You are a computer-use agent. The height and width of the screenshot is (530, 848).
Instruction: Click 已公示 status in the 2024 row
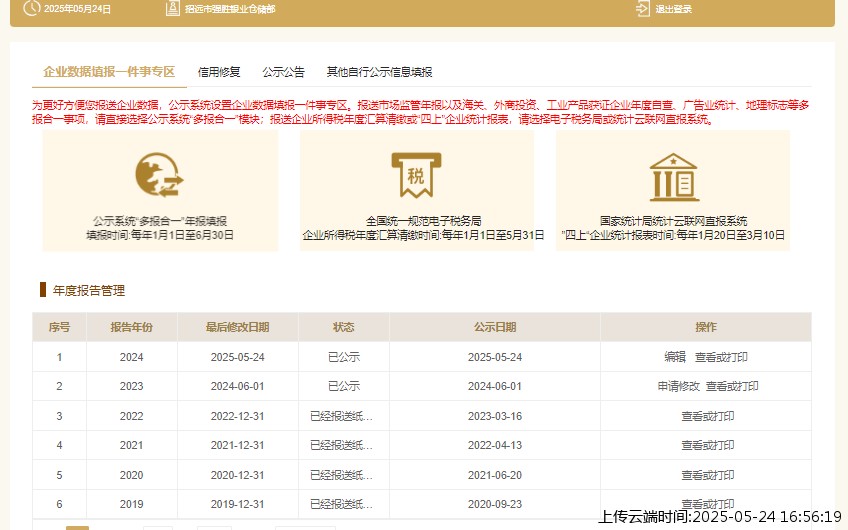343,357
